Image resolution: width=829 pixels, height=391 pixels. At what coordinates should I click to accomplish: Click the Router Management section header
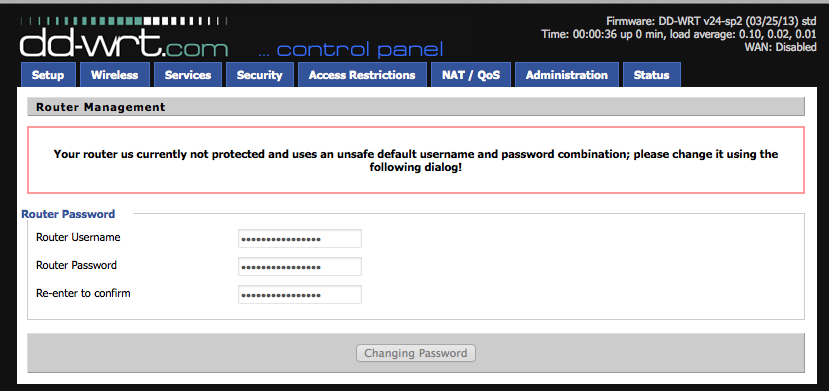coord(416,107)
